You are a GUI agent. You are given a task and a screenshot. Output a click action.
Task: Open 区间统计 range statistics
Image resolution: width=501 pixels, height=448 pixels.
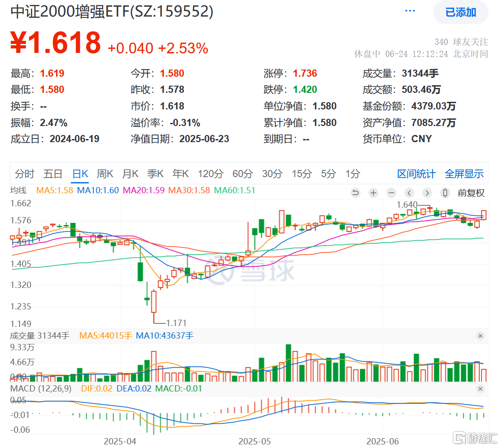[x=416, y=174]
